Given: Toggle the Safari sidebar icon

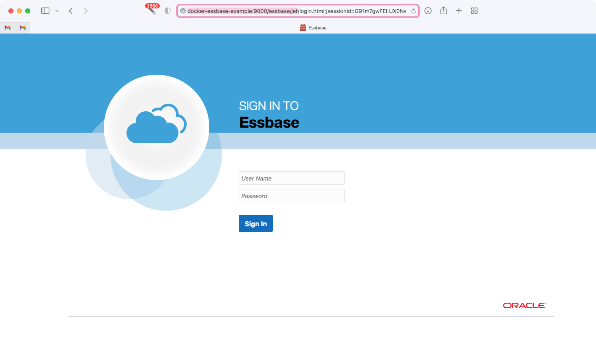Looking at the screenshot, I should click(45, 11).
